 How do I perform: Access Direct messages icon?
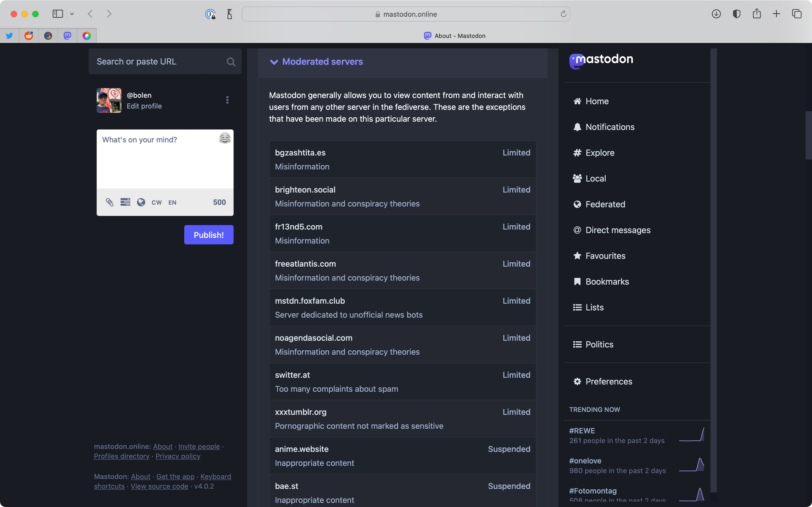tap(577, 230)
